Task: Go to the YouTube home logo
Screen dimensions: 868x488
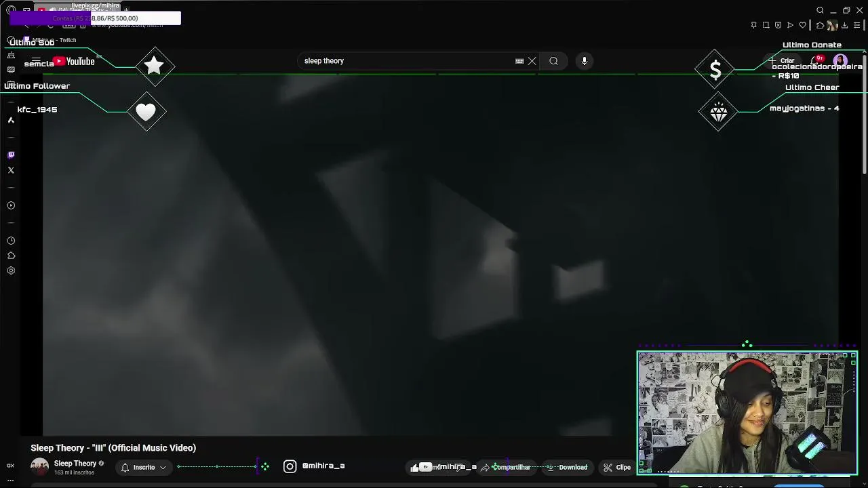Action: 75,61
